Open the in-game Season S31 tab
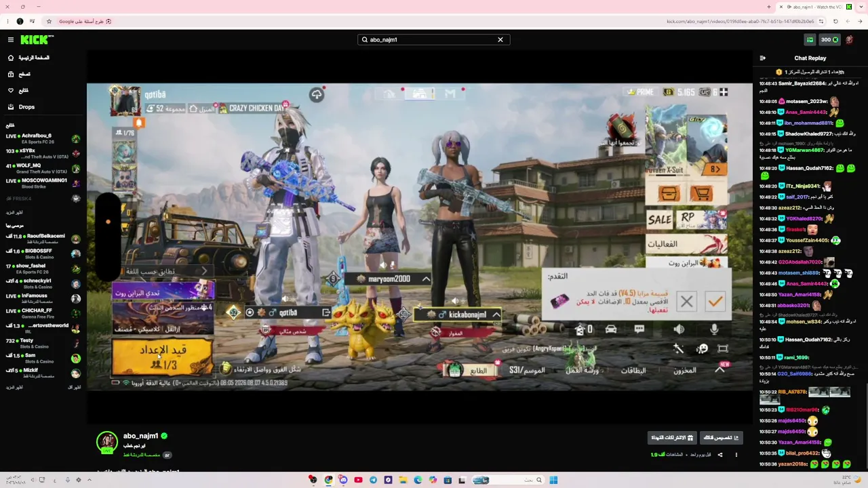Viewport: 868px width, 488px height. (527, 370)
